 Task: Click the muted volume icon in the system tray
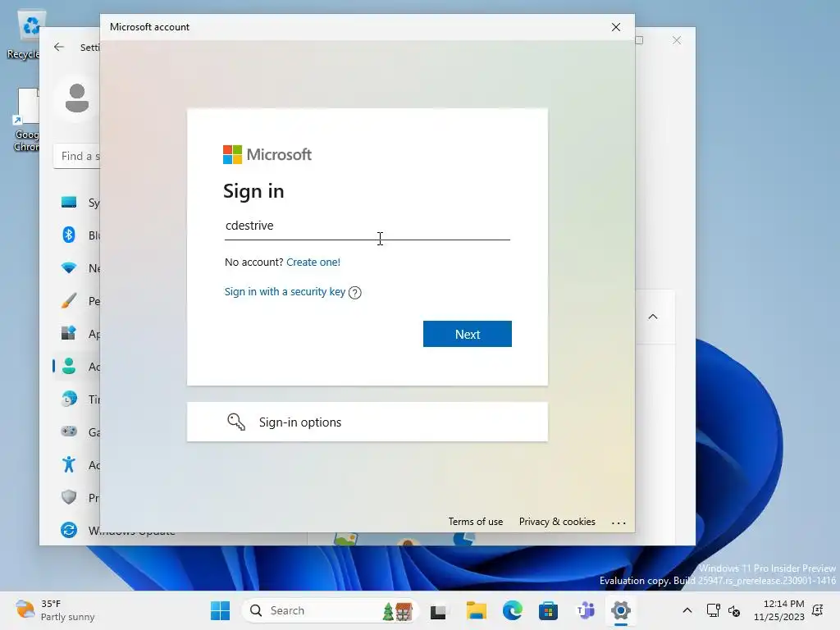pos(734,610)
